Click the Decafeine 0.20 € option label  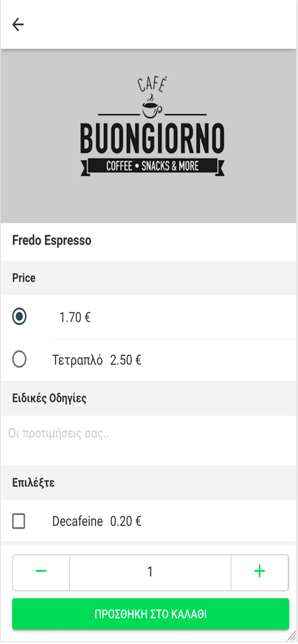[x=97, y=521]
